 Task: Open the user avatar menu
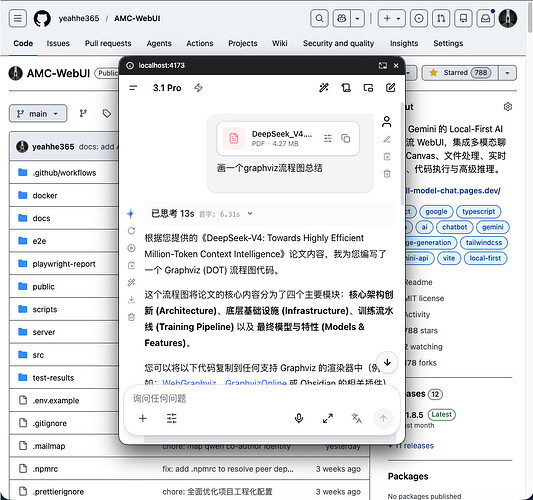click(508, 18)
